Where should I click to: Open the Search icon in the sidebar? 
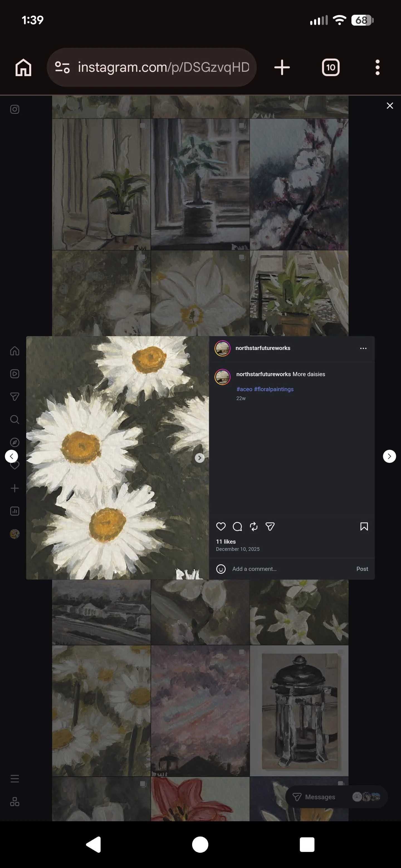pos(15,420)
